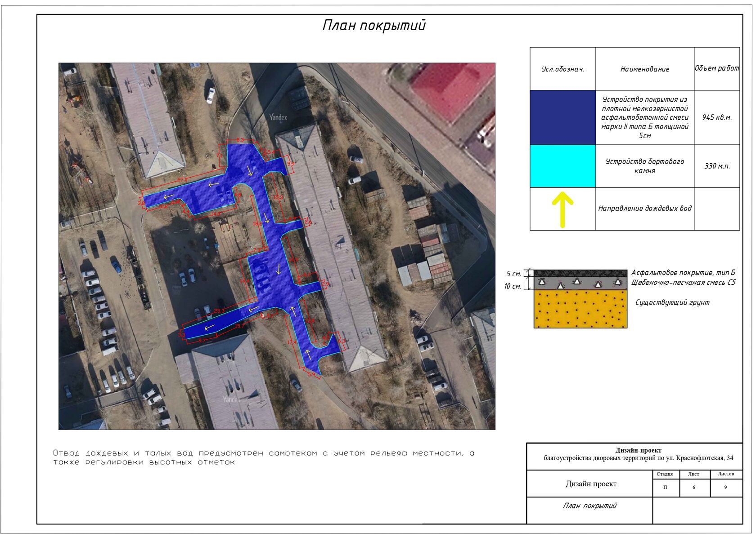Click the '330 м.п.' volume cell
This screenshot has height=534, width=756.
717,166
